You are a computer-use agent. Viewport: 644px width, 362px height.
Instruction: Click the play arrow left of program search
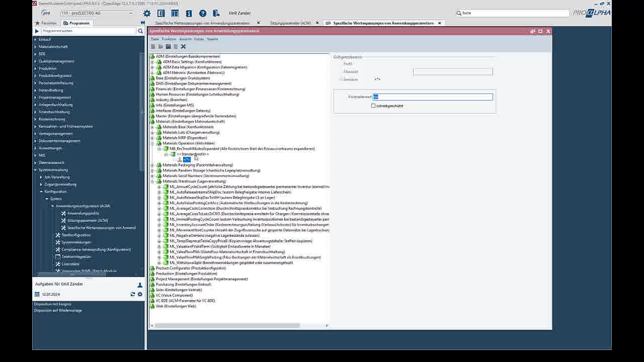(37, 31)
